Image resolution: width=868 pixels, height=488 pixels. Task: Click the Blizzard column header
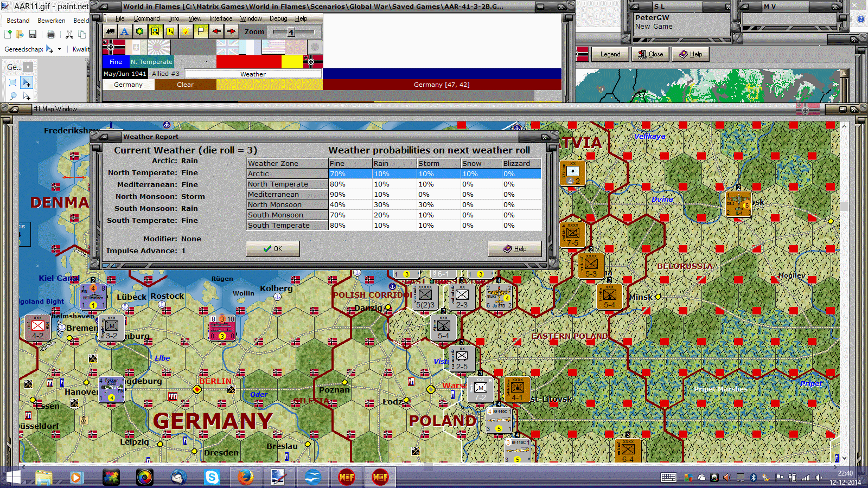point(521,163)
